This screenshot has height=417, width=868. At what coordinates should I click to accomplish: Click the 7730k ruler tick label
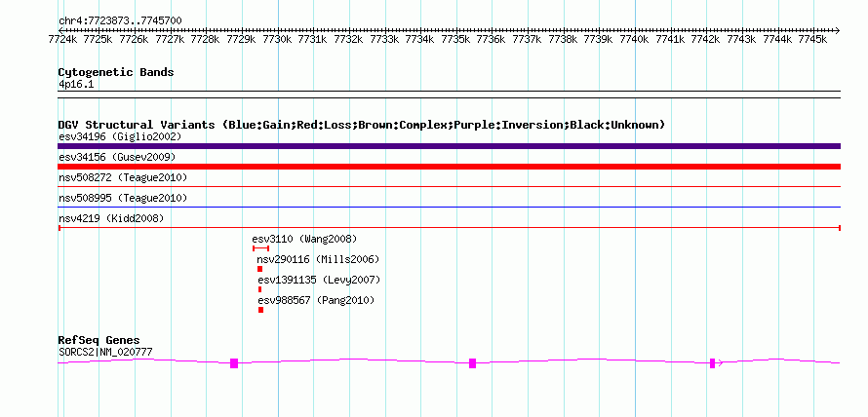(x=276, y=39)
